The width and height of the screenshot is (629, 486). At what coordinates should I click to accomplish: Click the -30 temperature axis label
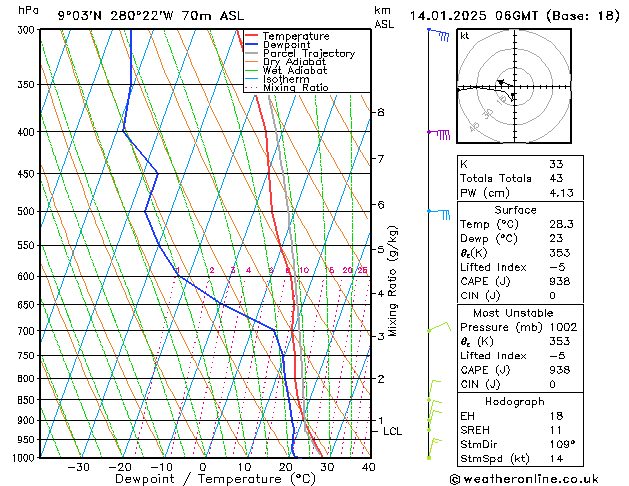79,467
